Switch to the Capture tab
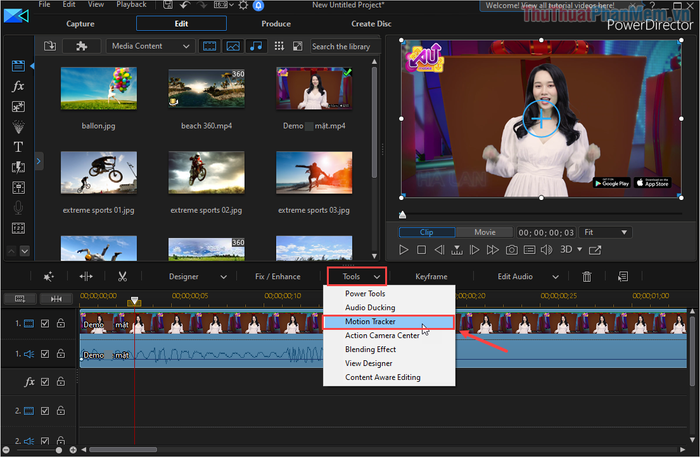Screen dimensions: 700x457 [80, 24]
